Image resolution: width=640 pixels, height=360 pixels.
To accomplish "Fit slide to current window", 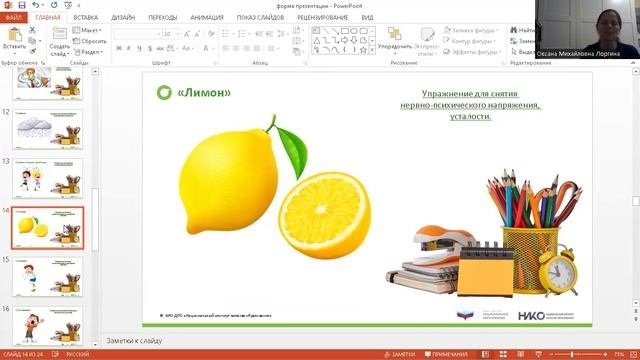I will click(634, 354).
